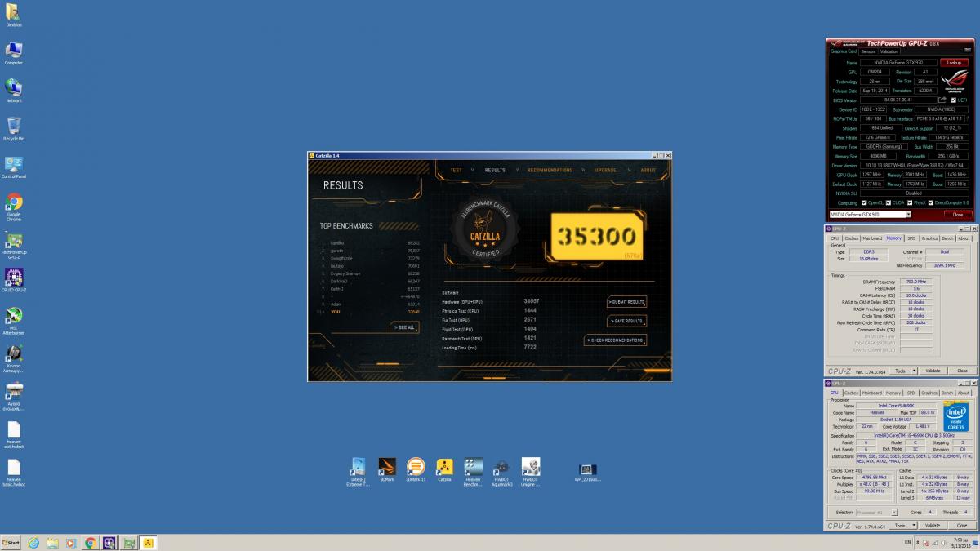Open the heaven ext.hwbot file
This screenshot has width=980, height=551.
tap(14, 435)
